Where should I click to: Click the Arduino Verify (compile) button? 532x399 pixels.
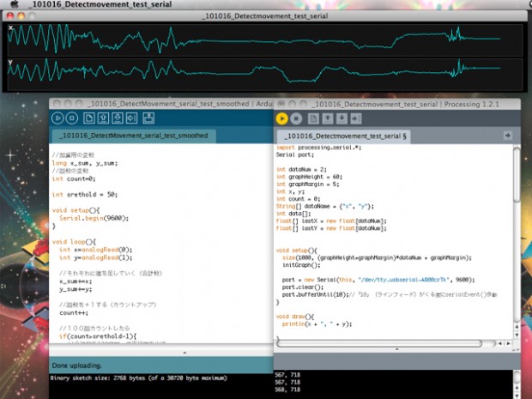58,118
